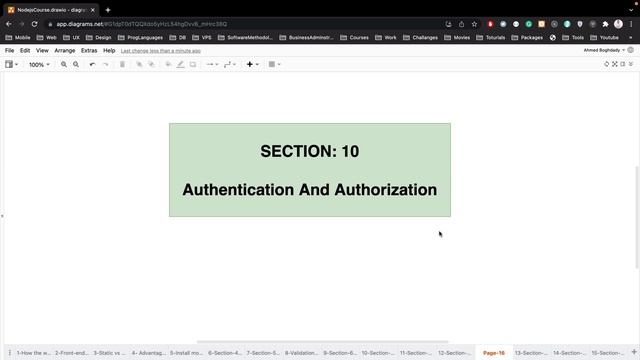Open the Help menu
This screenshot has height=360, width=640.
pos(109,50)
